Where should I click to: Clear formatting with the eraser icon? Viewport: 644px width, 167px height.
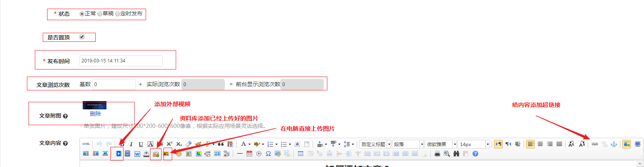pyautogui.click(x=188, y=144)
